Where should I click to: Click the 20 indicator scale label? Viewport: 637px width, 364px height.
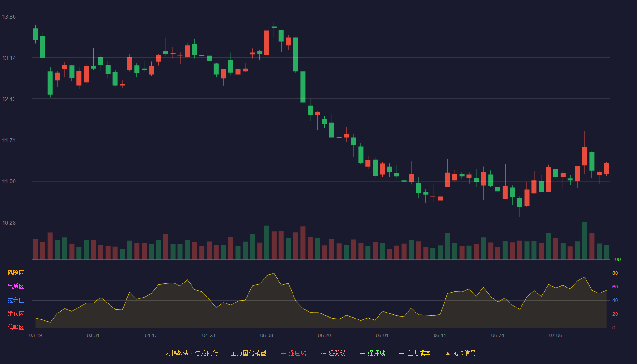615,314
